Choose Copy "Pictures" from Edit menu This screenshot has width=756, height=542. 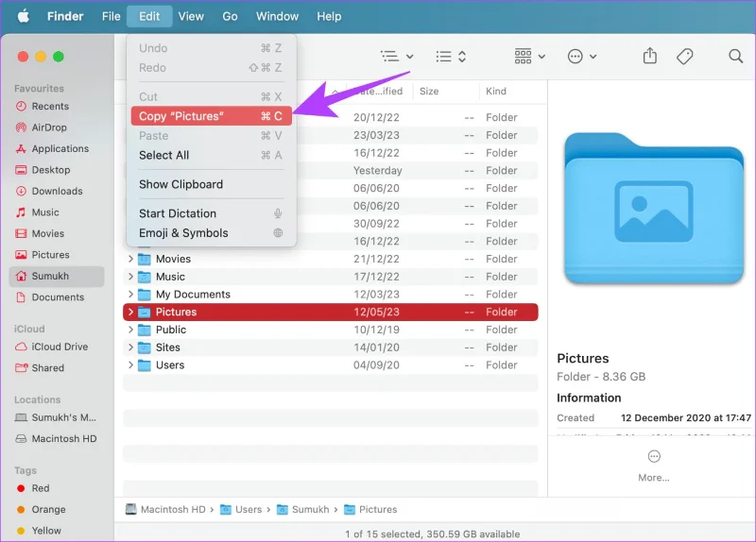point(211,116)
